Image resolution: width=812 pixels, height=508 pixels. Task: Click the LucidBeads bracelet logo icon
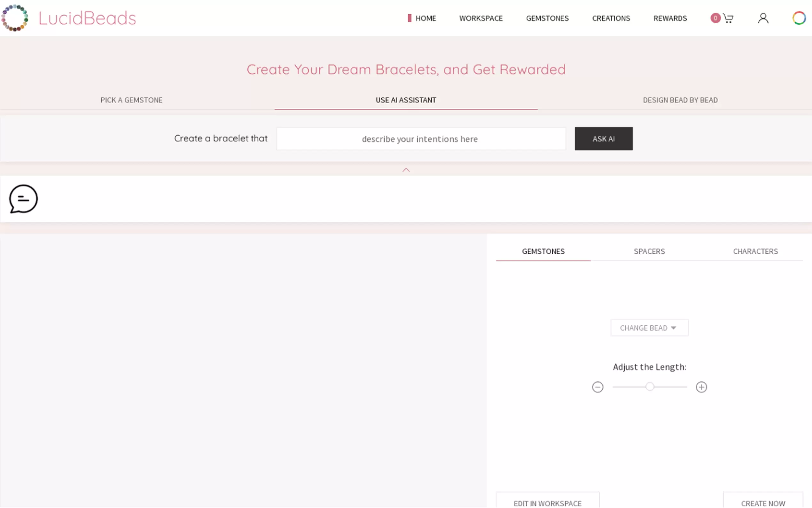point(15,18)
